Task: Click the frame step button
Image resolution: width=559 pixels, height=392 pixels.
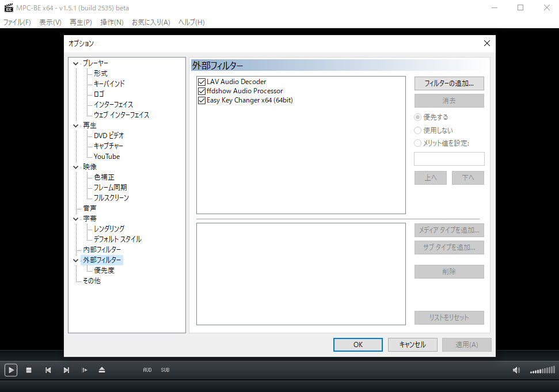Action: [85, 370]
